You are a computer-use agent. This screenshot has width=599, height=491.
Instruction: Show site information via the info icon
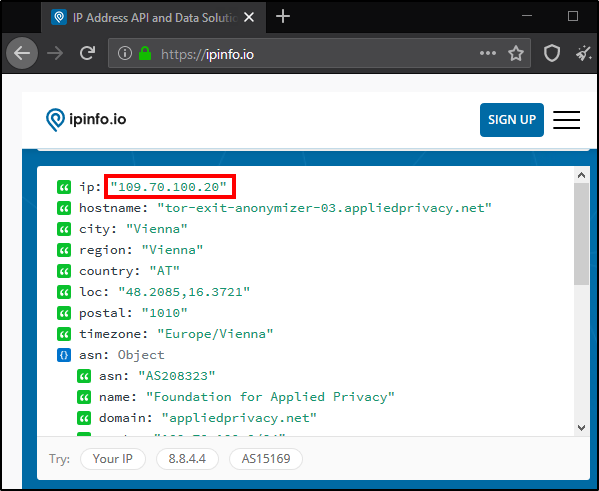125,53
